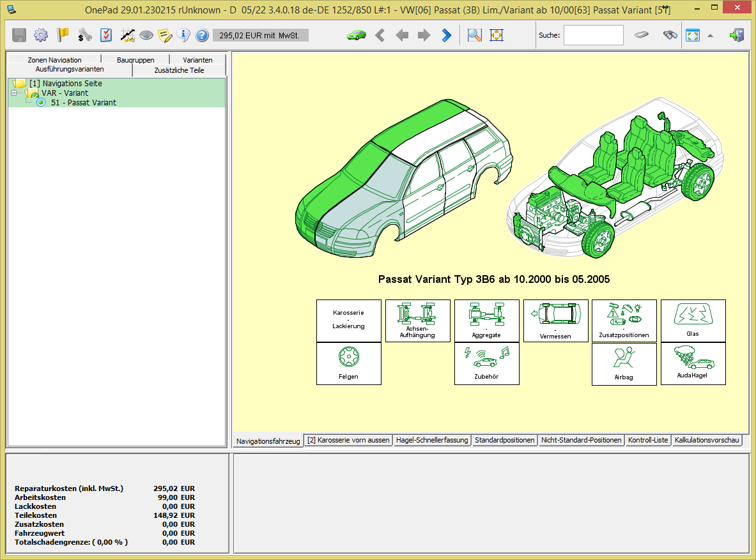Click the green car icon
This screenshot has height=560, width=756.
point(357,35)
